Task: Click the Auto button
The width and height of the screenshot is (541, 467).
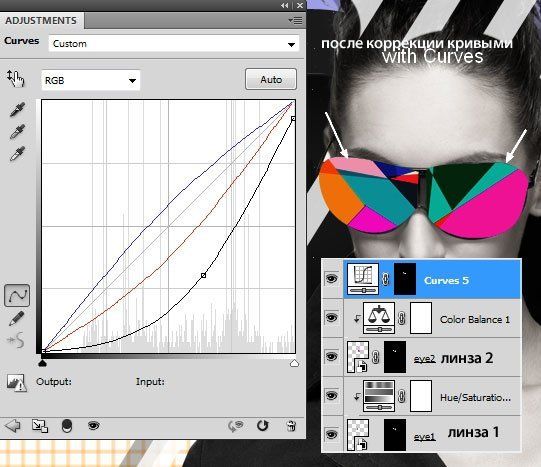Action: [271, 79]
